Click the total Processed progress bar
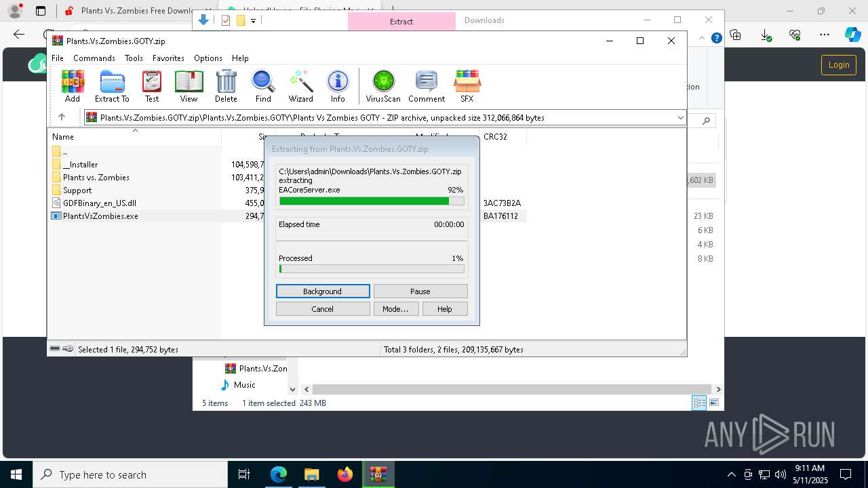Screen dimensions: 868x488 click(372, 269)
